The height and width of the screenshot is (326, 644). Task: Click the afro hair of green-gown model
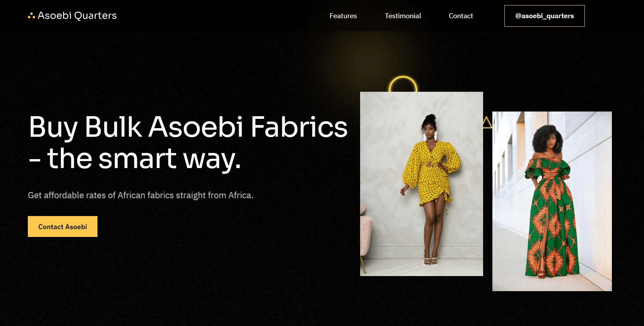pos(548,137)
